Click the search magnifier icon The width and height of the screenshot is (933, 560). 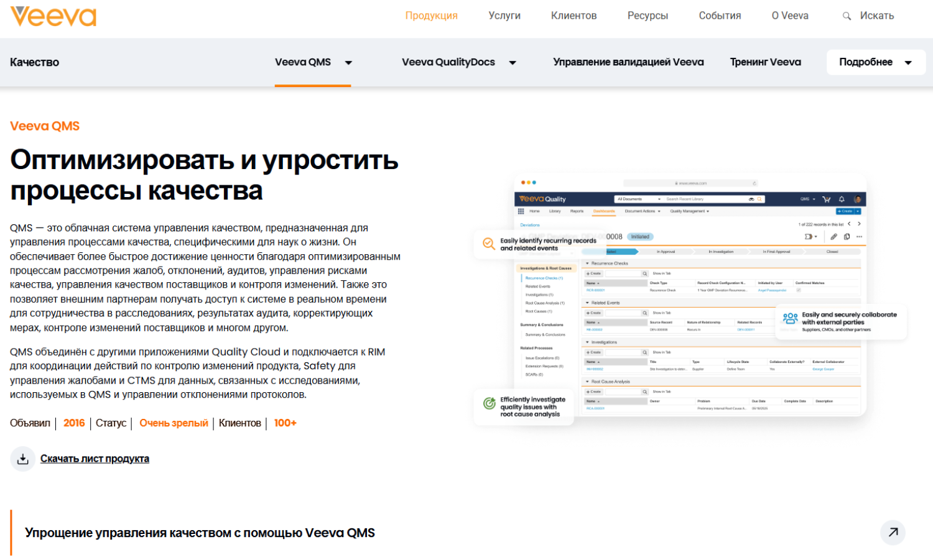pos(847,16)
